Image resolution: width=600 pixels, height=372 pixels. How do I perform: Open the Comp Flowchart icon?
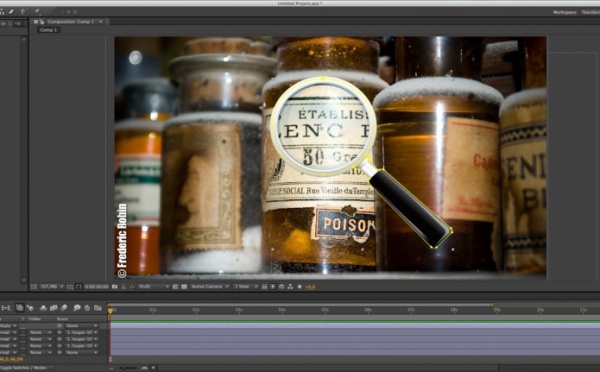[x=290, y=287]
